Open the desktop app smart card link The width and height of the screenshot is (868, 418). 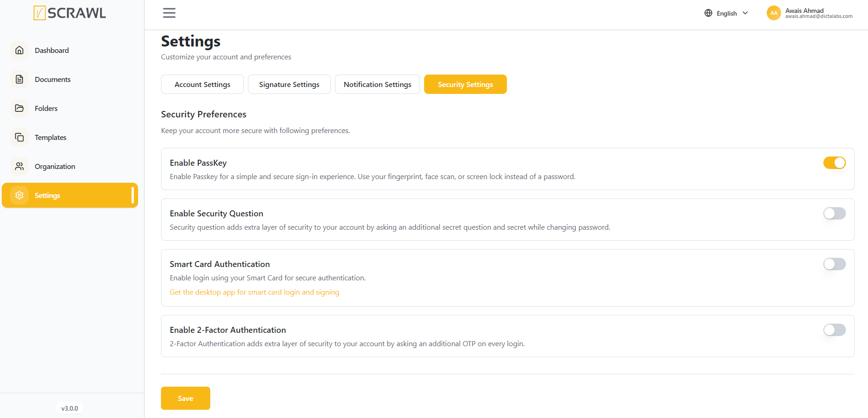[254, 292]
